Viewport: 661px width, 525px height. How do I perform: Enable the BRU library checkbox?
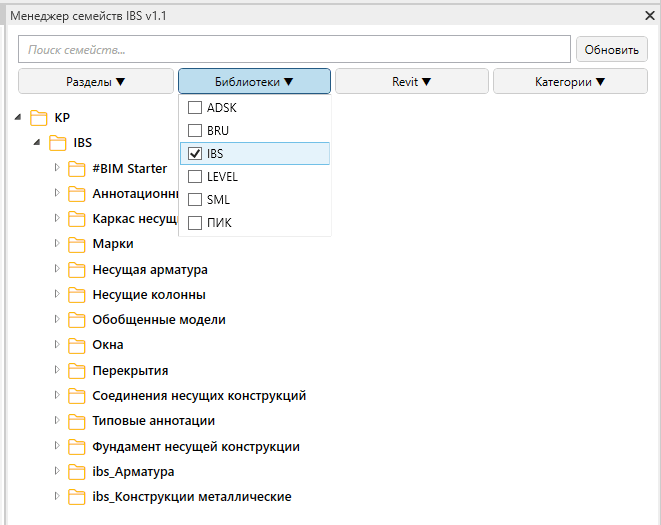click(195, 130)
